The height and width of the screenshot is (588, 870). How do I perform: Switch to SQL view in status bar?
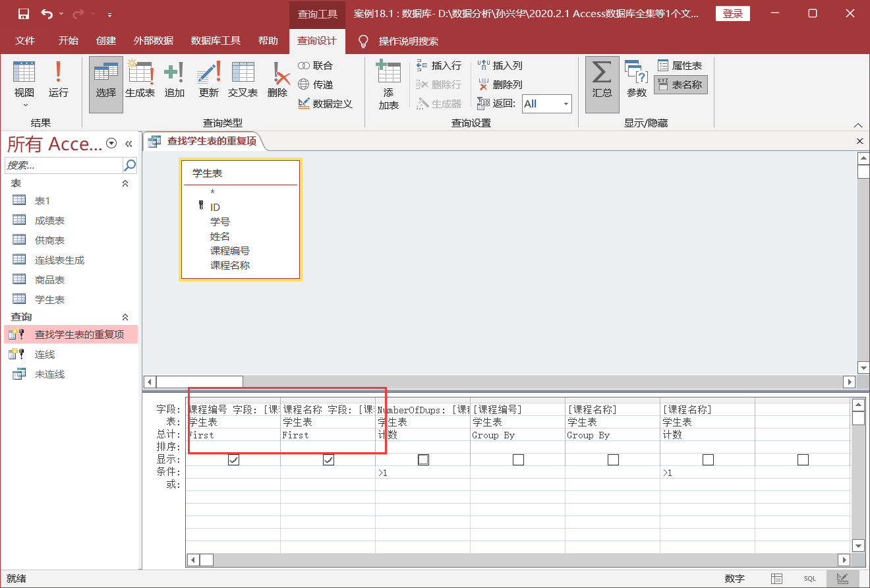(x=809, y=578)
